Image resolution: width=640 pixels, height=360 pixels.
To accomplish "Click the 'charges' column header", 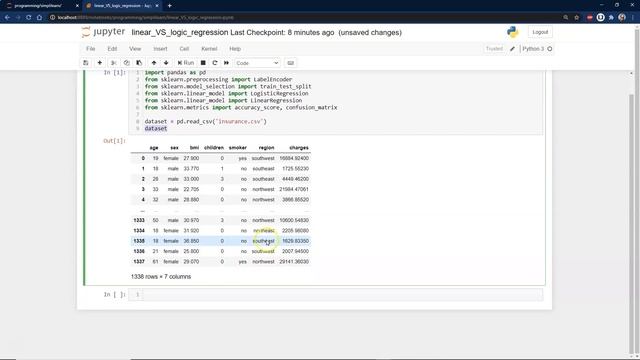I will coord(299,148).
